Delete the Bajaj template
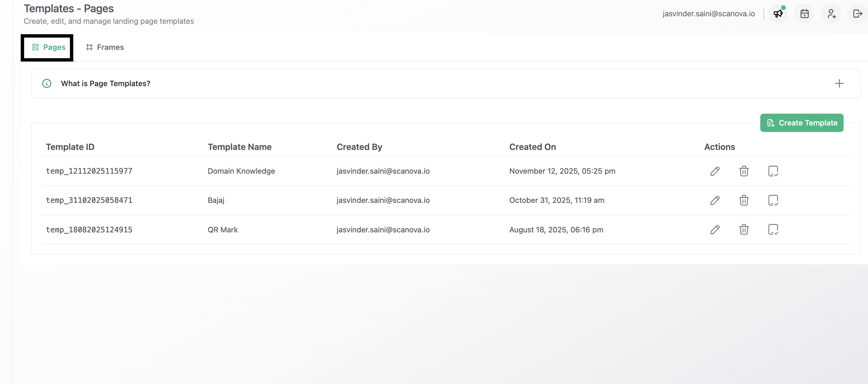The image size is (868, 384). [x=744, y=200]
